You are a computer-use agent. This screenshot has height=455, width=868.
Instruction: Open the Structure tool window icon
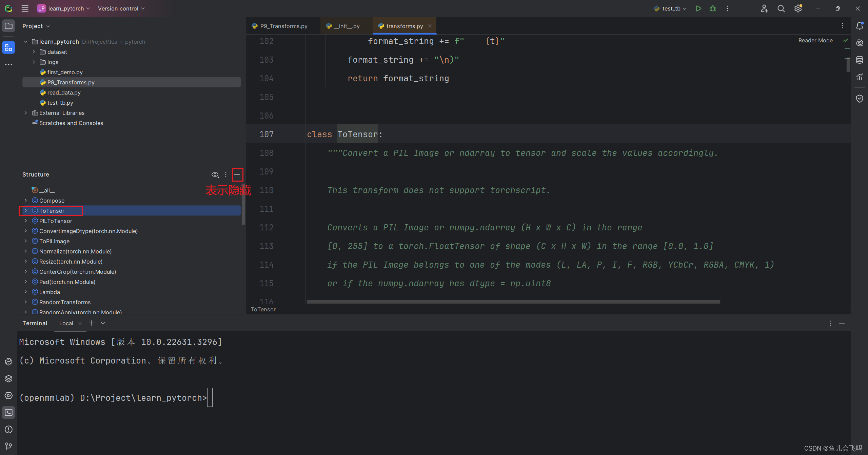(8, 47)
